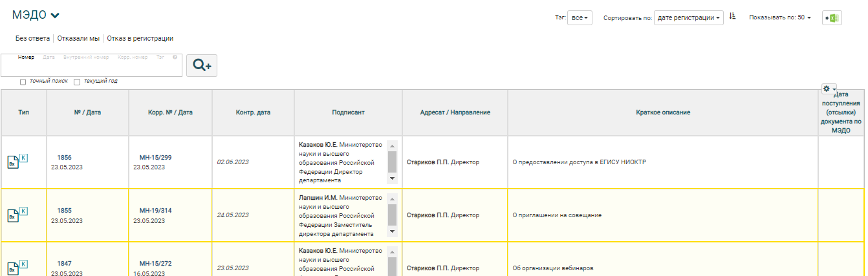Open the Тэг 'все' dropdown
The image size is (868, 276).
579,18
